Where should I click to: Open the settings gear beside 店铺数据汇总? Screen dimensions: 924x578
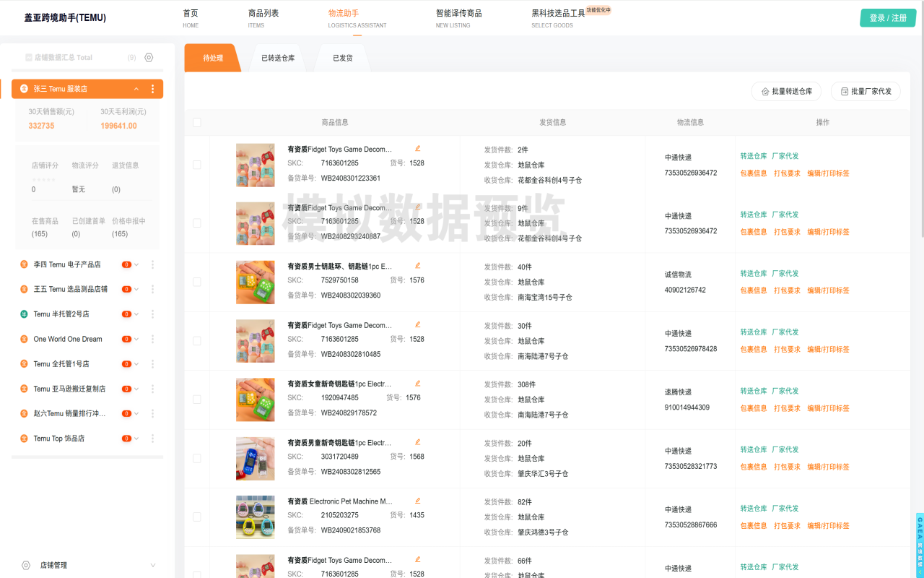pyautogui.click(x=149, y=57)
